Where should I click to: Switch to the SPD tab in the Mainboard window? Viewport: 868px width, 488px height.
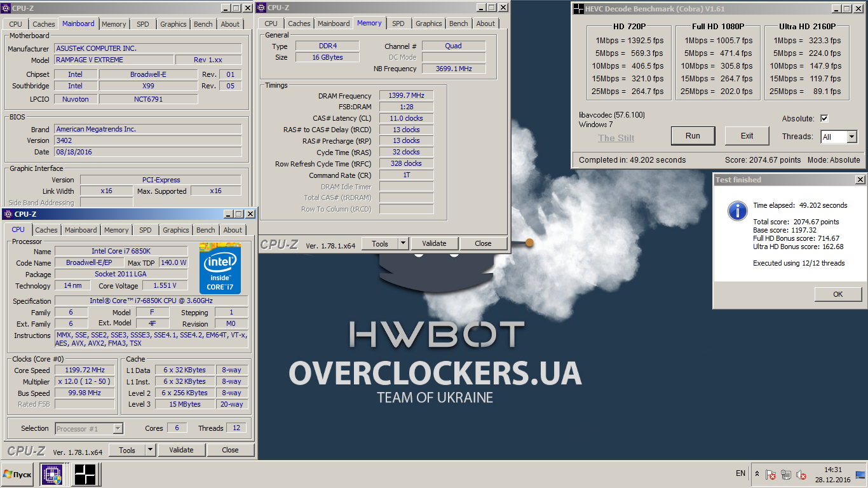(x=142, y=24)
